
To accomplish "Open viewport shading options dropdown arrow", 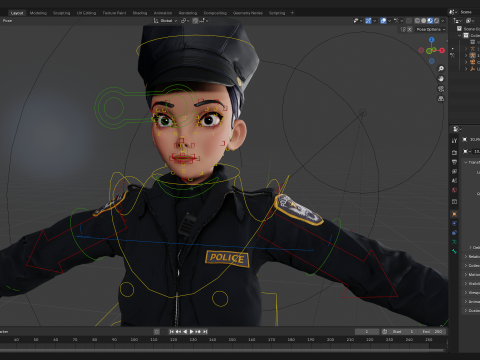I will [443, 21].
